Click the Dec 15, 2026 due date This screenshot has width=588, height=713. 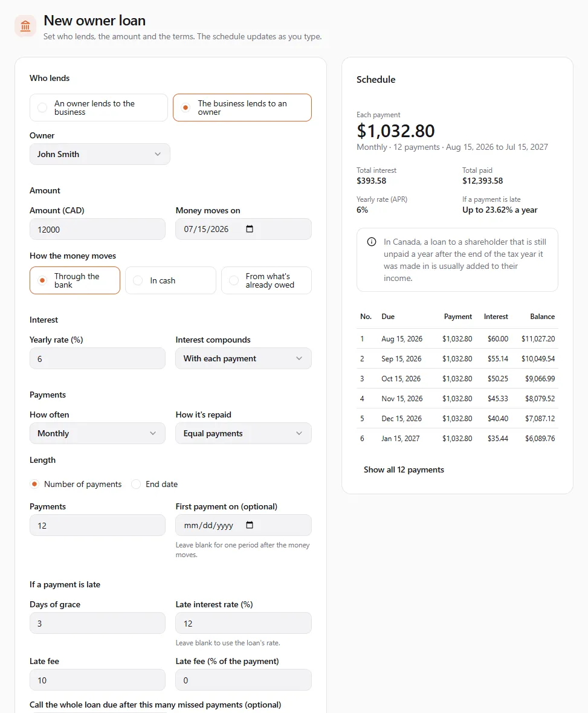tap(401, 419)
